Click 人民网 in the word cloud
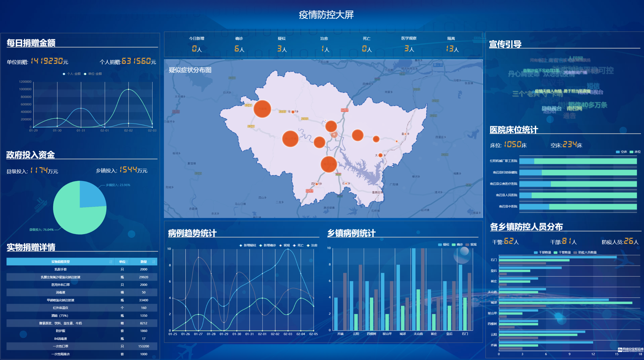Viewport: 644px width, 360px height. click(575, 58)
